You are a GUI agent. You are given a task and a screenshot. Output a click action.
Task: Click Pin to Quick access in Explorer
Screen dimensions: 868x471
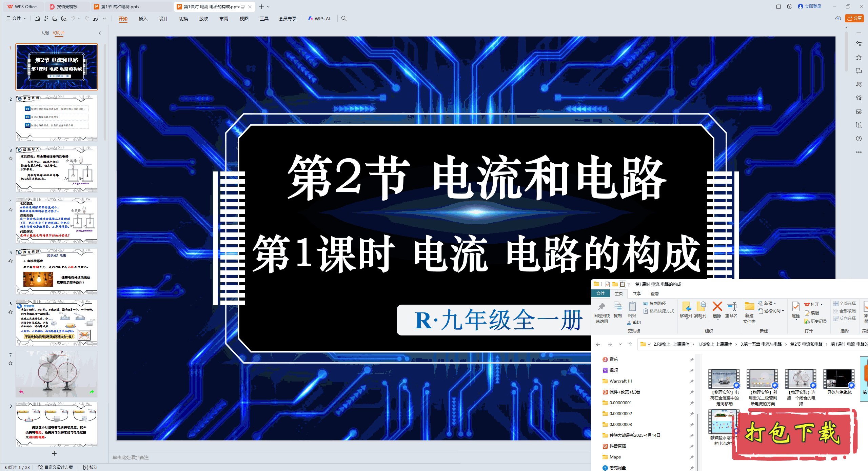[602, 313]
